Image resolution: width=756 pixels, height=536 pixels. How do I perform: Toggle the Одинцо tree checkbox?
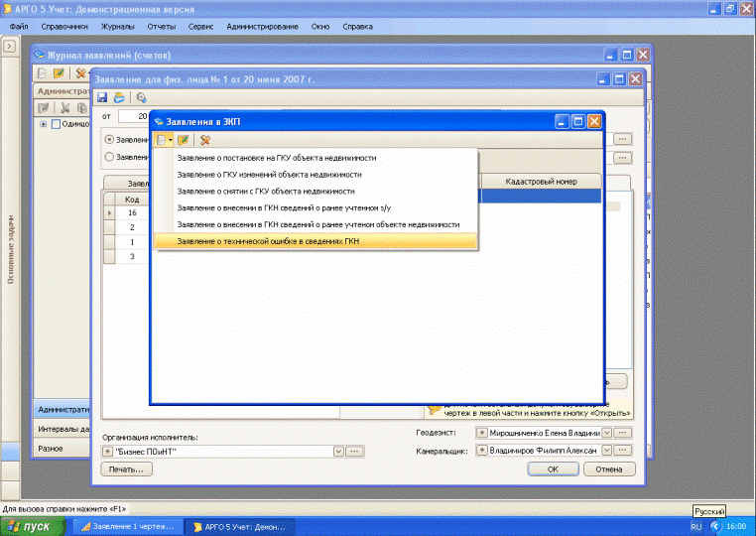tap(56, 124)
